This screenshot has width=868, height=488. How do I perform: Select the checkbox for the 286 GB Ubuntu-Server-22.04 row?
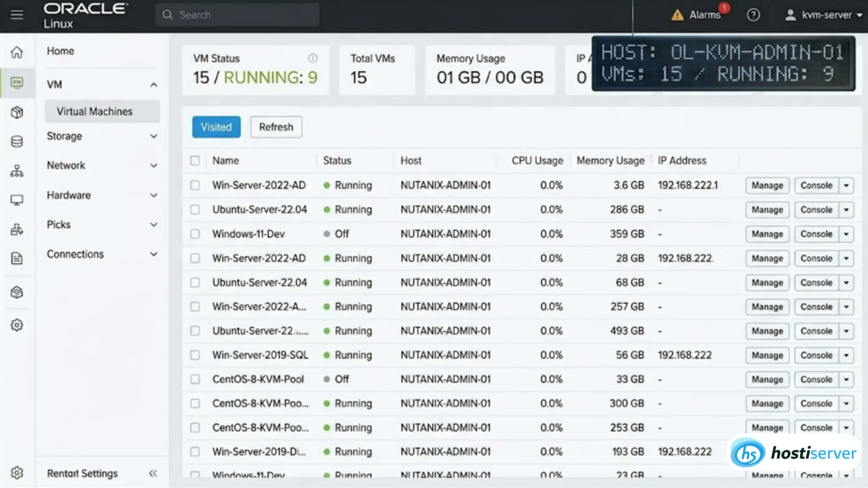195,210
